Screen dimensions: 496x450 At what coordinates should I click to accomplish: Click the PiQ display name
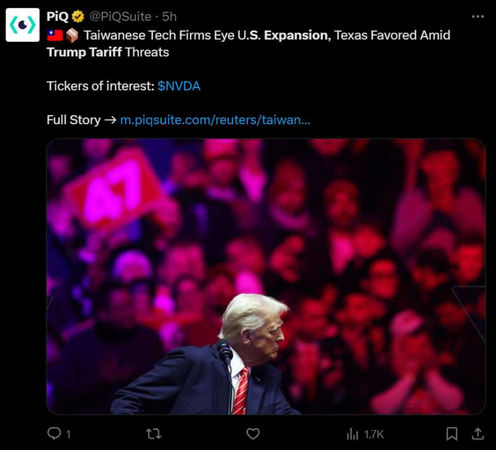[57, 17]
